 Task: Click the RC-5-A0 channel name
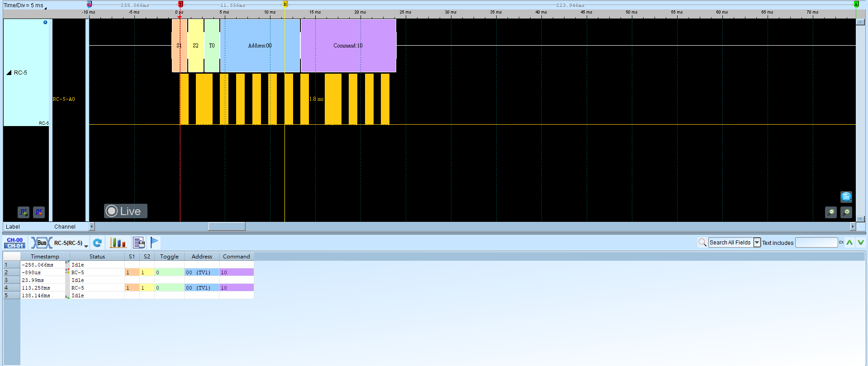pos(64,99)
